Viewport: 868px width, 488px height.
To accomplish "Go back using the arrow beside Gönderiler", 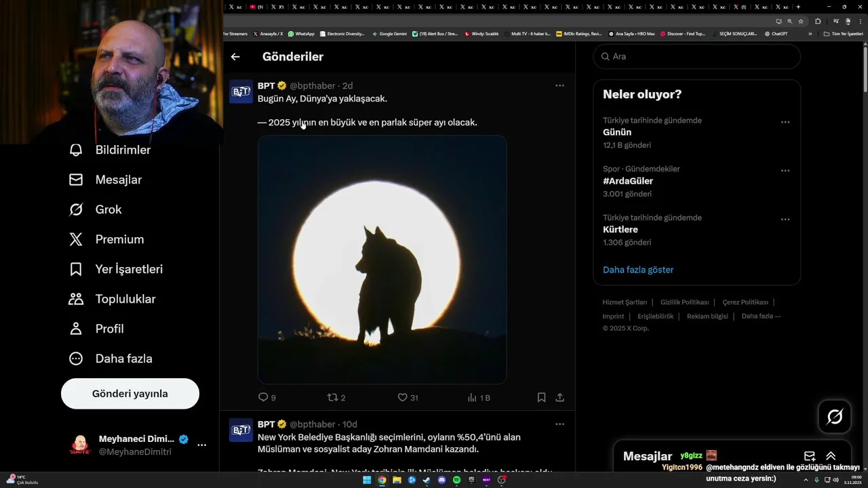I will [x=235, y=57].
